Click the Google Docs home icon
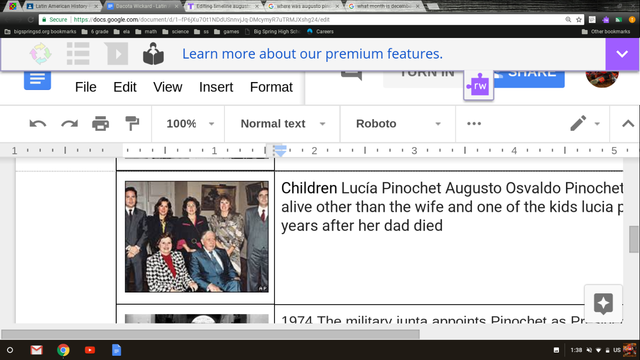The height and width of the screenshot is (360, 640). (37, 80)
